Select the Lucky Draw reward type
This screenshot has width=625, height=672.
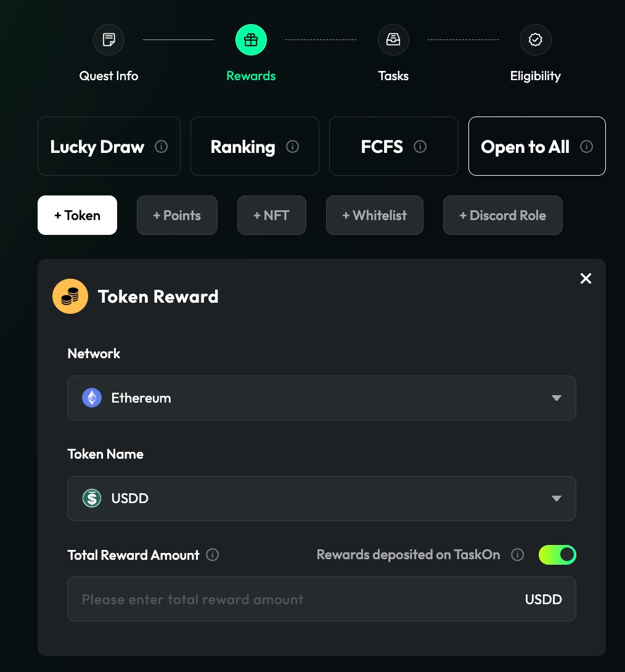pyautogui.click(x=97, y=147)
